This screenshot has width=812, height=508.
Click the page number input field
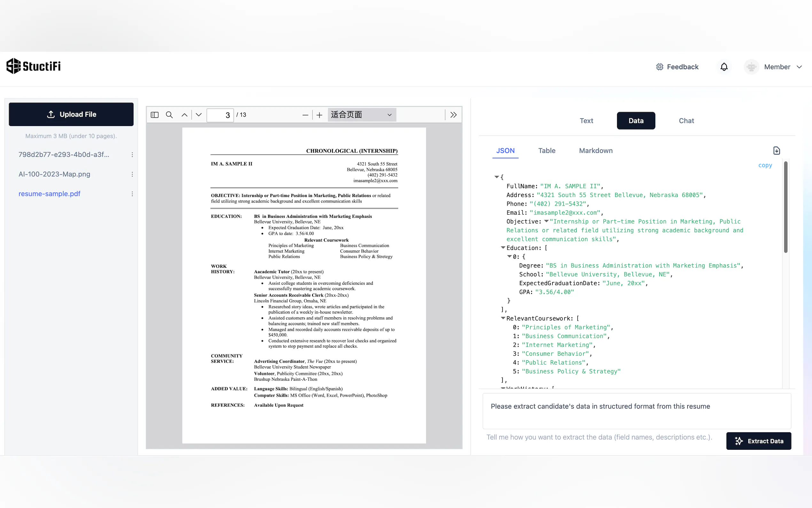220,115
